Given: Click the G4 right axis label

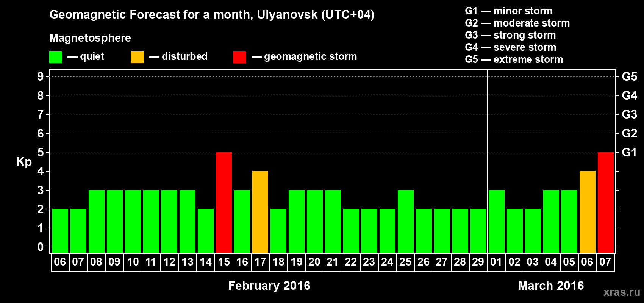Looking at the screenshot, I should [630, 95].
